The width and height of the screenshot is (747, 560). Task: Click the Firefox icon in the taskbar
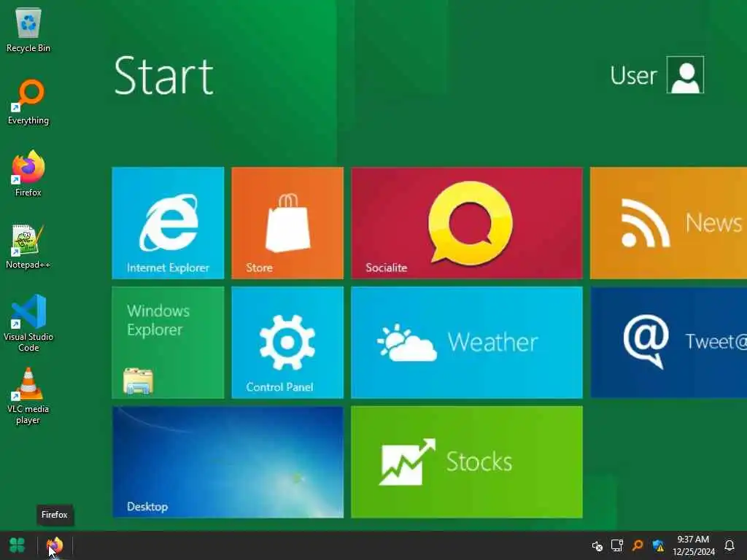54,545
